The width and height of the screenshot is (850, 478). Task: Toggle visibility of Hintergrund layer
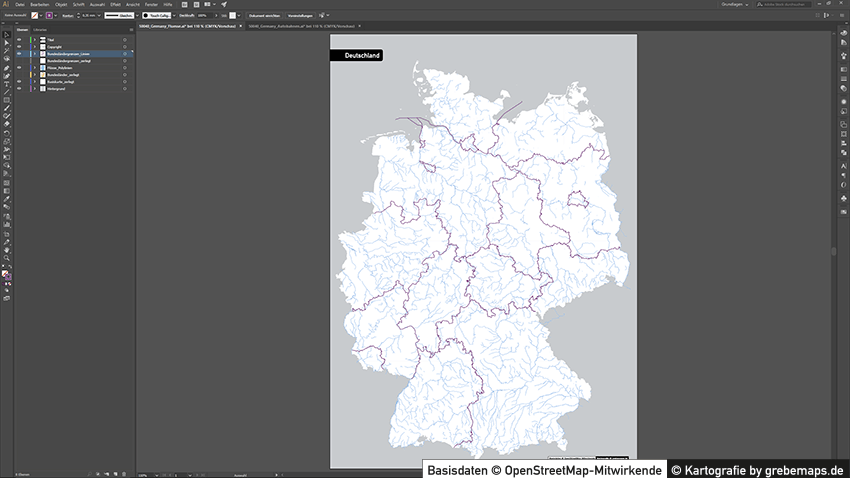tap(19, 88)
